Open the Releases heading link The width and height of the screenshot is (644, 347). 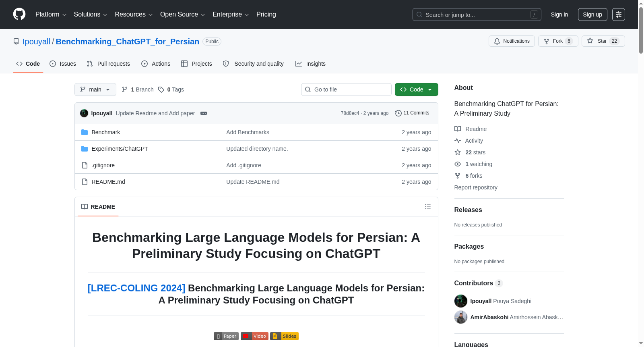coord(468,210)
